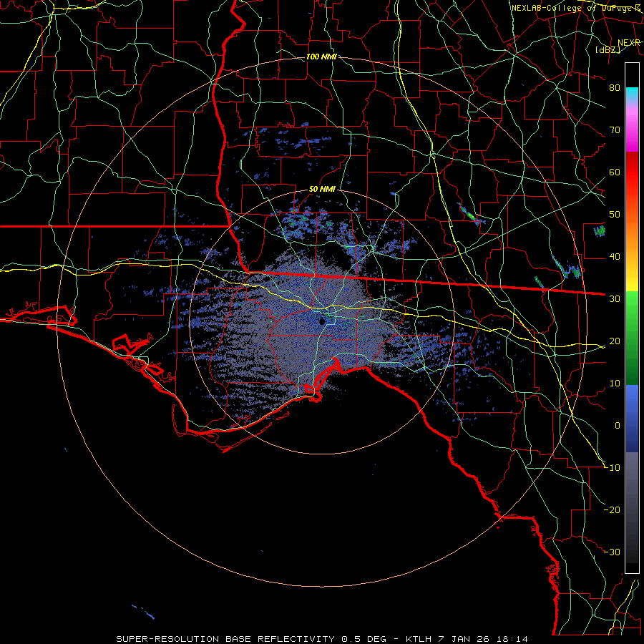Click the -20 value on the dBZ scale

tap(612, 509)
